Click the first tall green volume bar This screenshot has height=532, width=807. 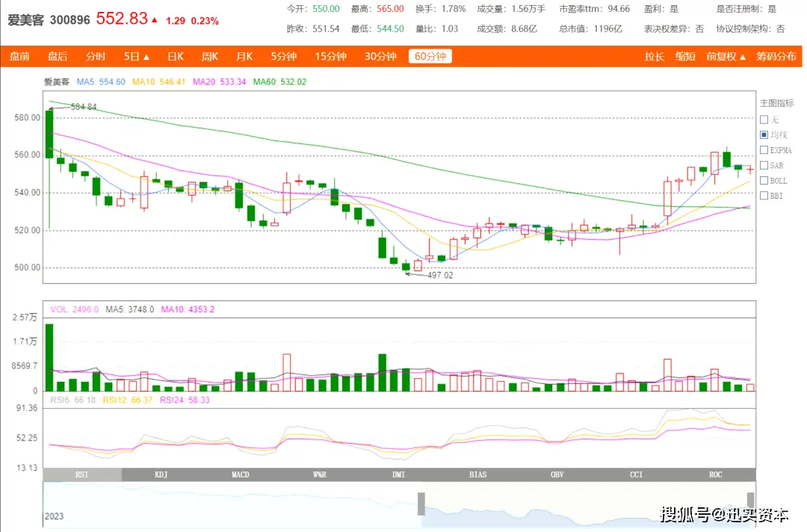click(x=49, y=358)
